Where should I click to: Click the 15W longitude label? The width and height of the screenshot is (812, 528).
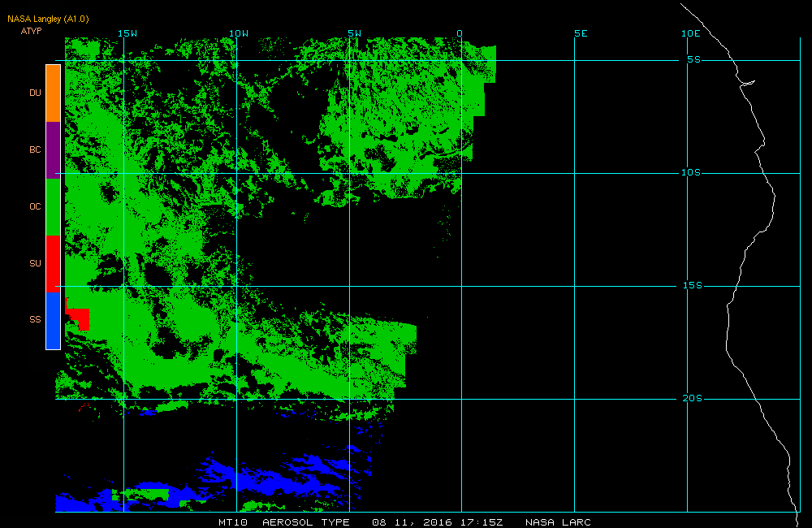[127, 33]
